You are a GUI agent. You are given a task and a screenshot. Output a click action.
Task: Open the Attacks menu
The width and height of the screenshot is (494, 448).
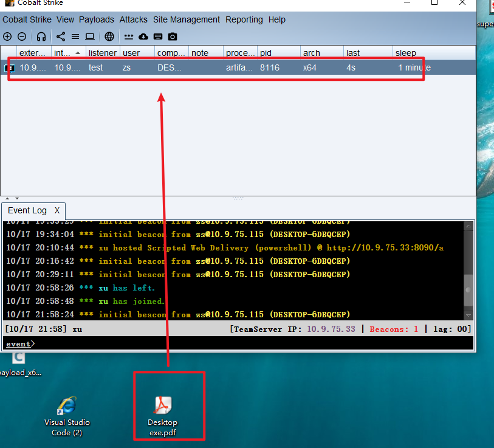tap(133, 19)
